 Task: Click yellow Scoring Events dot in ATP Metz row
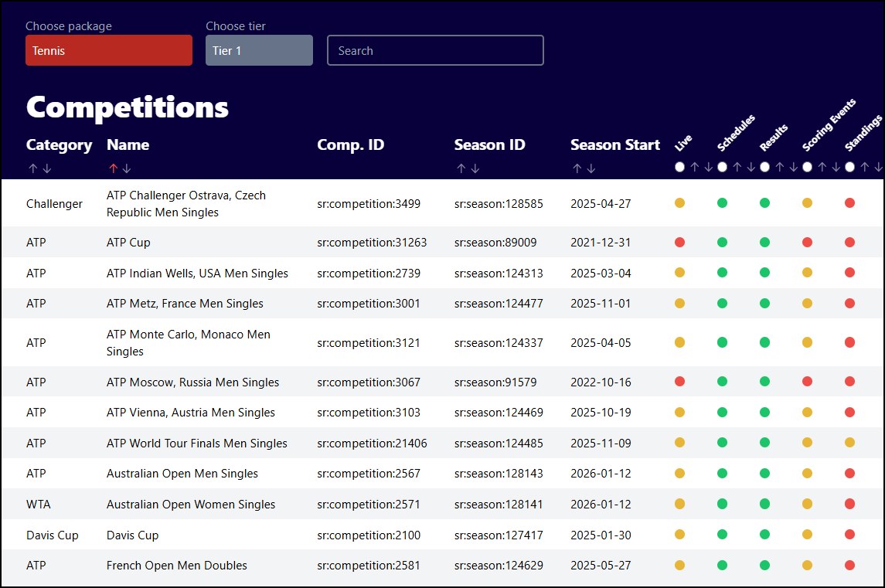tap(807, 303)
